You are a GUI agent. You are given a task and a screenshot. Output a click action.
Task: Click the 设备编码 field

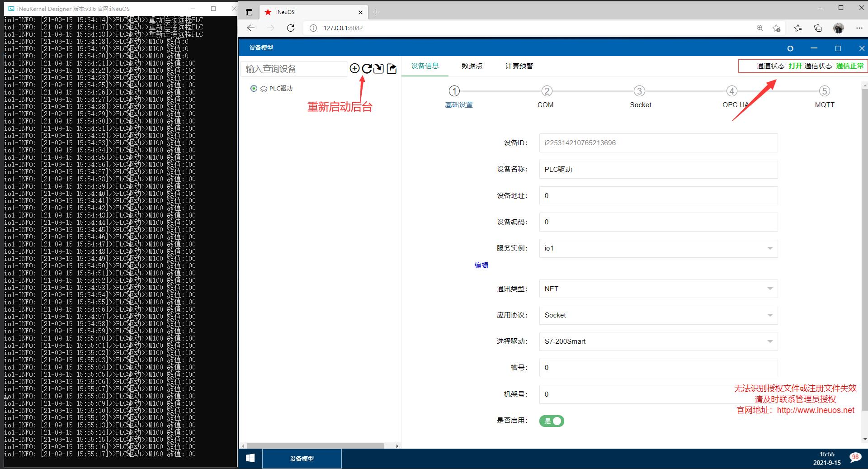[x=658, y=222]
